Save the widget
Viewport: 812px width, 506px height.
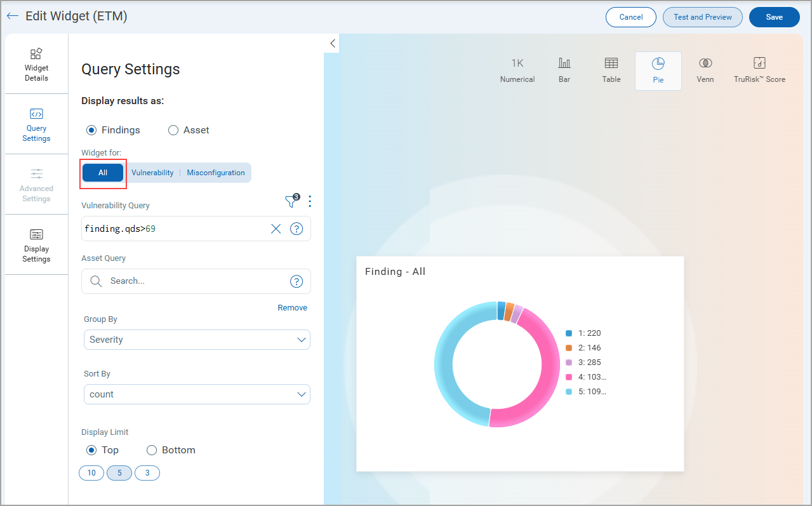point(775,17)
